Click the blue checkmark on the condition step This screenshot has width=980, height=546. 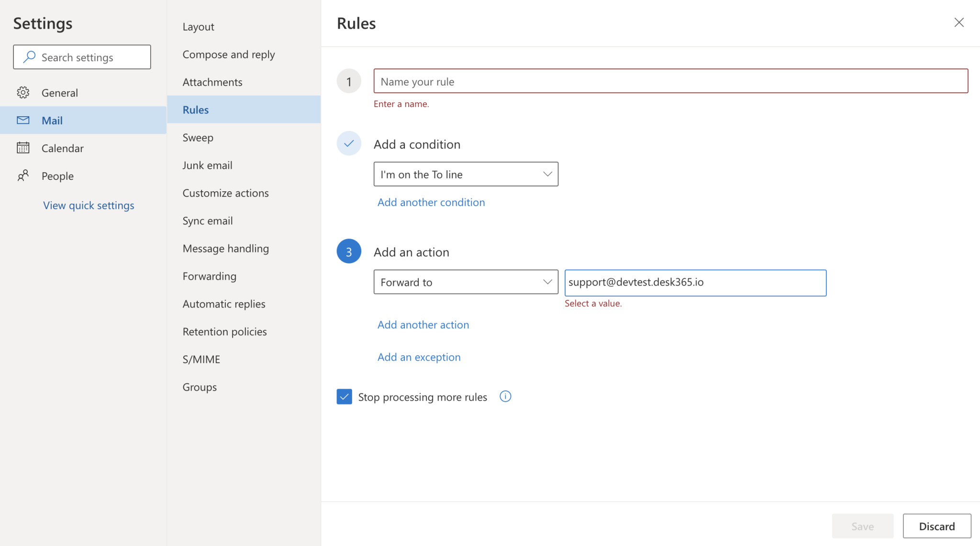point(349,143)
